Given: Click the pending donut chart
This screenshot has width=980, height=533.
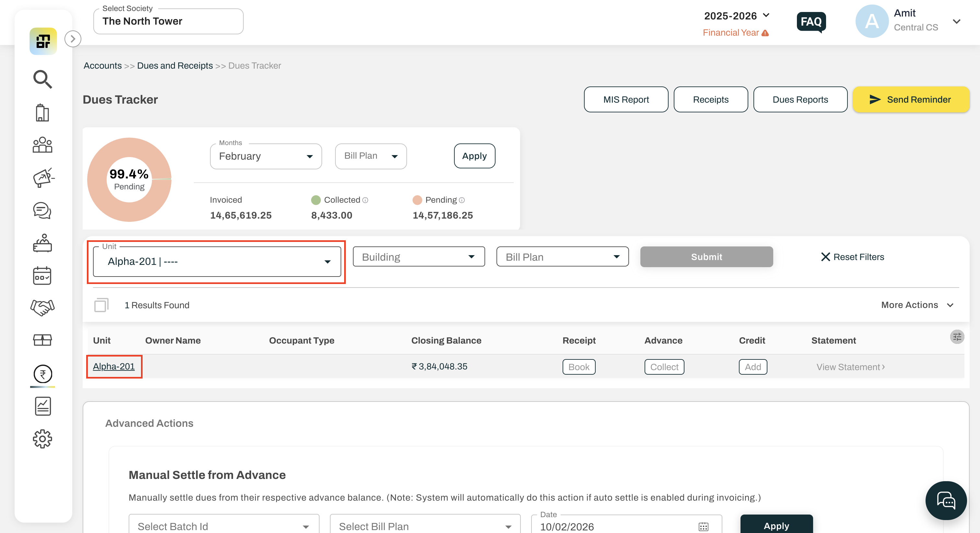Looking at the screenshot, I should tap(129, 179).
